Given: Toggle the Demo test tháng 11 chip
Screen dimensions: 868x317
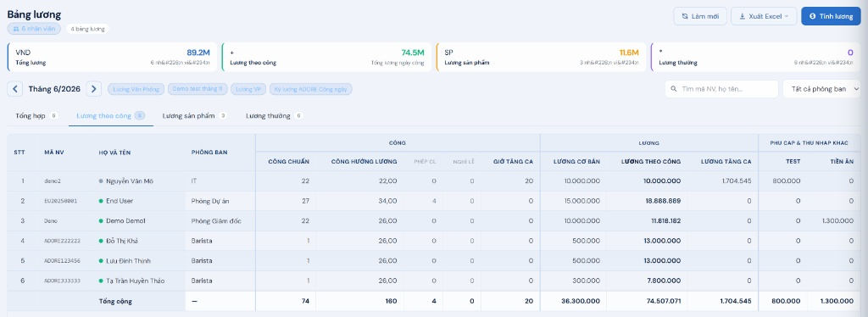Looking at the screenshot, I should [x=198, y=89].
